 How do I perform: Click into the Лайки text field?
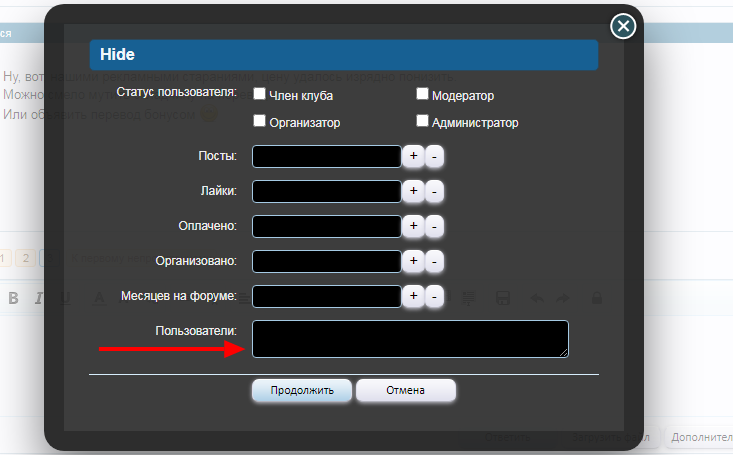click(x=326, y=191)
